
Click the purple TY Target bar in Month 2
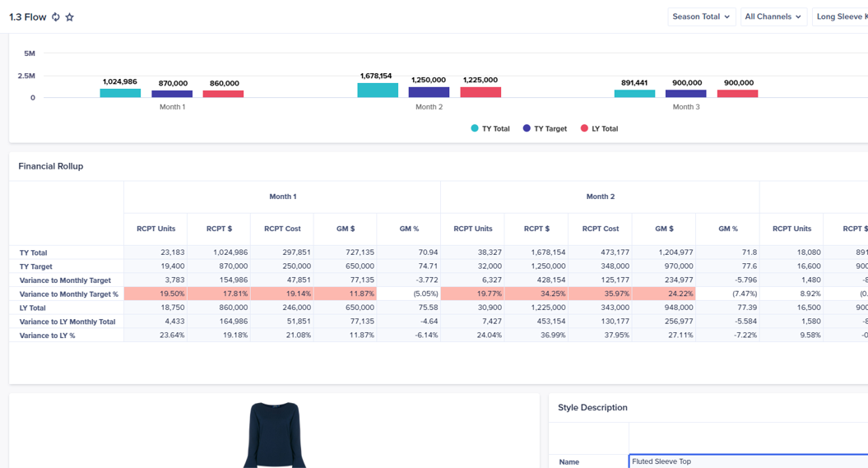click(x=429, y=92)
